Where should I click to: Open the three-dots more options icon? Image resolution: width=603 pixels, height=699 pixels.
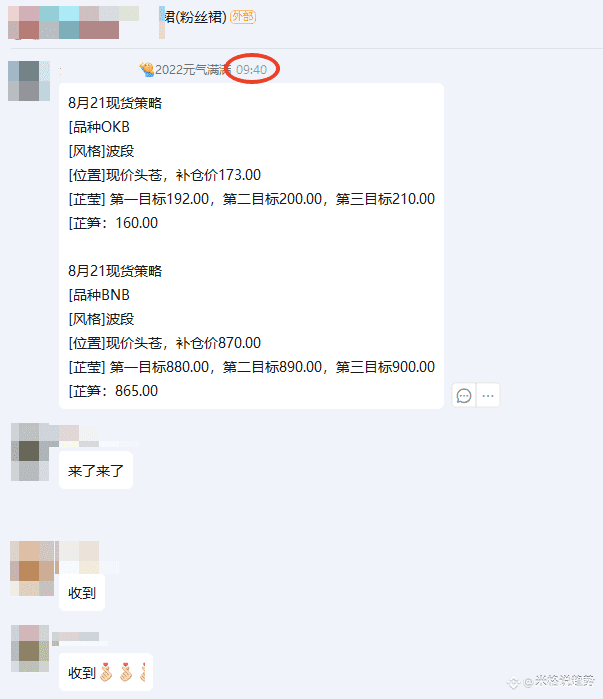(x=488, y=395)
